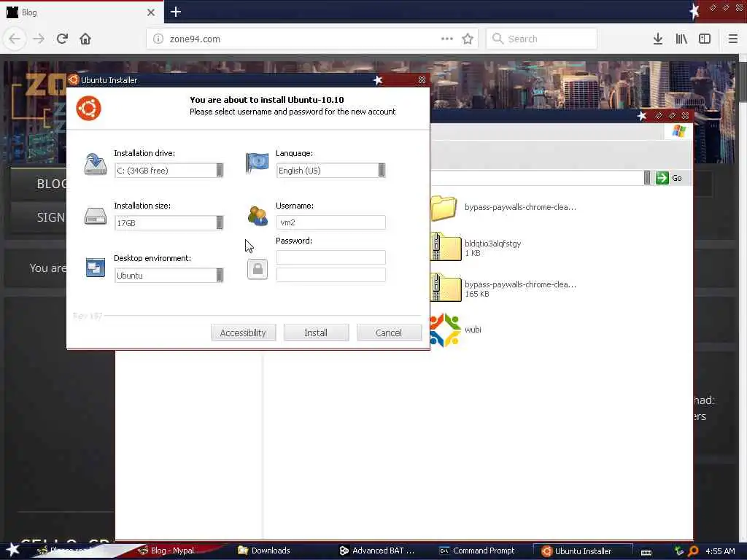Click the star button in Ubuntu Installer titlebar

(x=378, y=80)
